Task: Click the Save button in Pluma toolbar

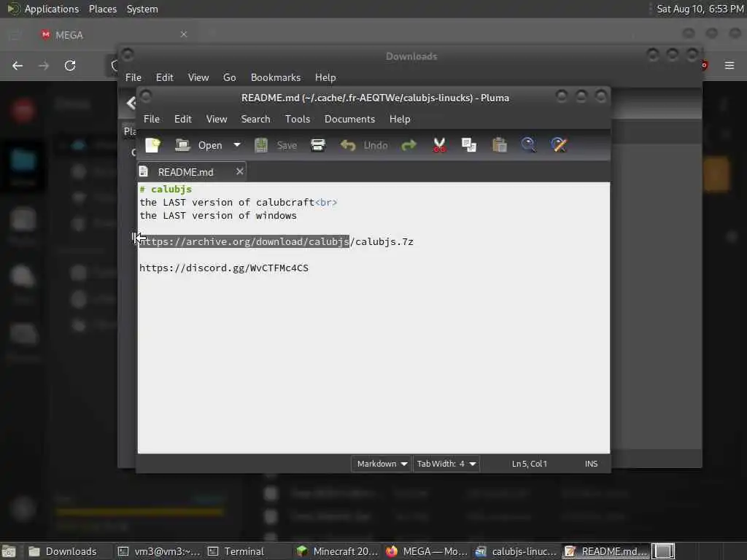Action: pyautogui.click(x=276, y=145)
